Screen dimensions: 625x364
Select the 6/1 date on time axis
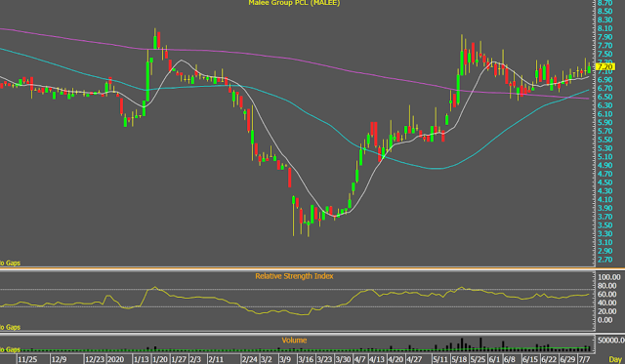point(495,360)
